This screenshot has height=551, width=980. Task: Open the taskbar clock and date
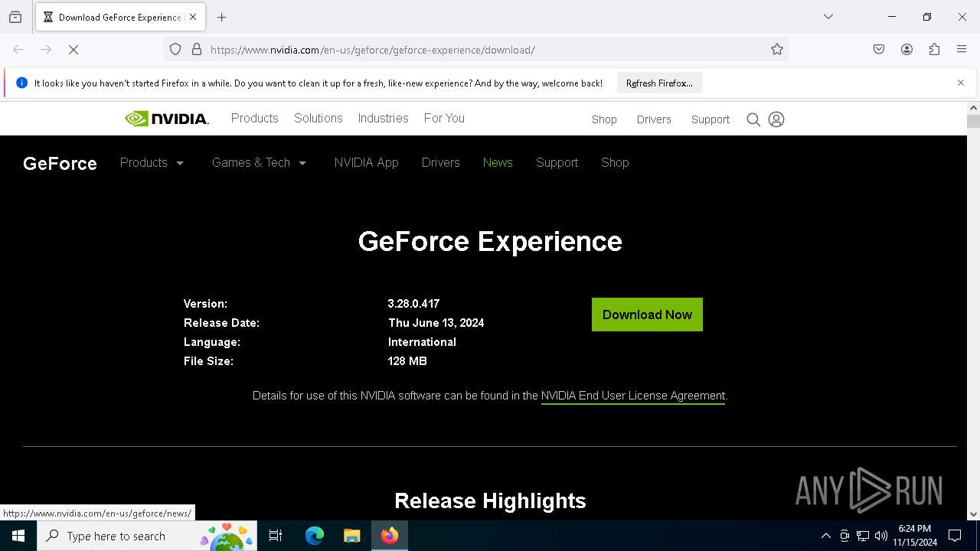click(915, 536)
